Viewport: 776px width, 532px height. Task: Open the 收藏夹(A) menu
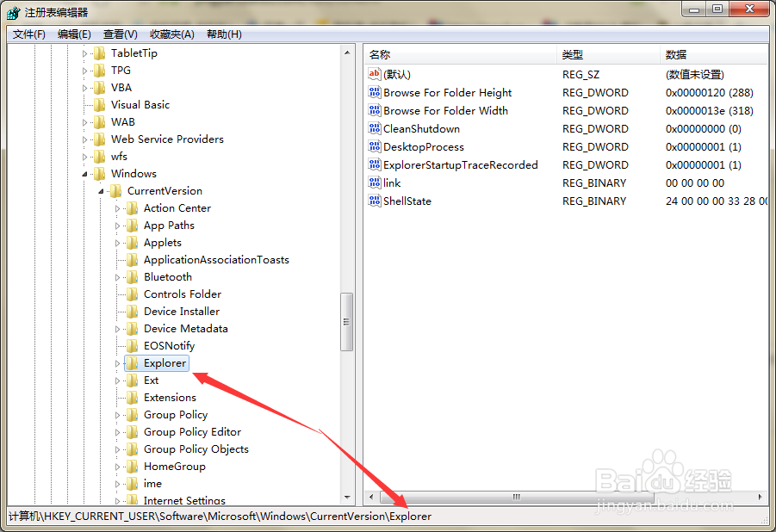171,34
